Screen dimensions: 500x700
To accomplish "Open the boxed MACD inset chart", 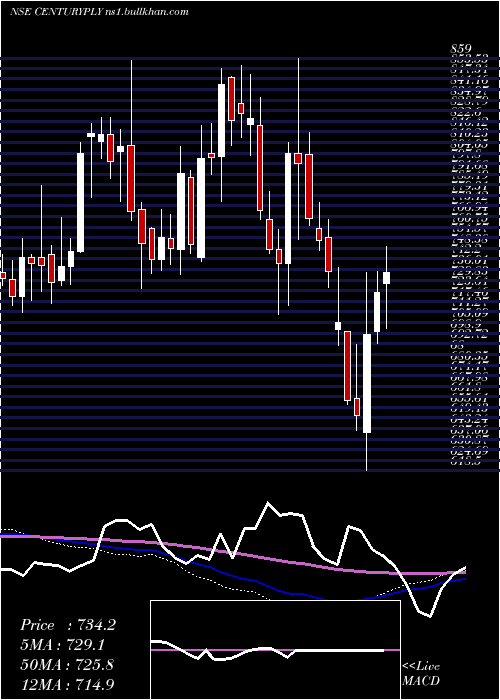I will [275, 650].
